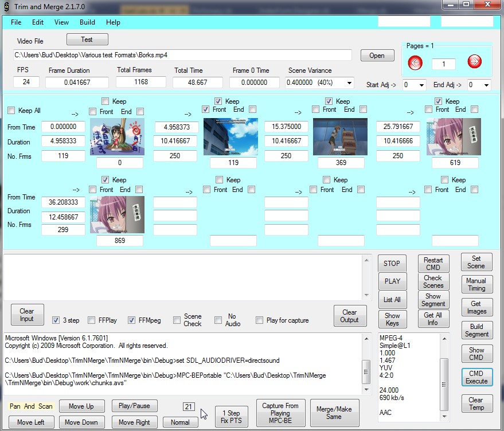Select the sky scene thumbnail at frame 119
Image resolution: width=504 pixels, height=431 pixels.
tap(230, 136)
